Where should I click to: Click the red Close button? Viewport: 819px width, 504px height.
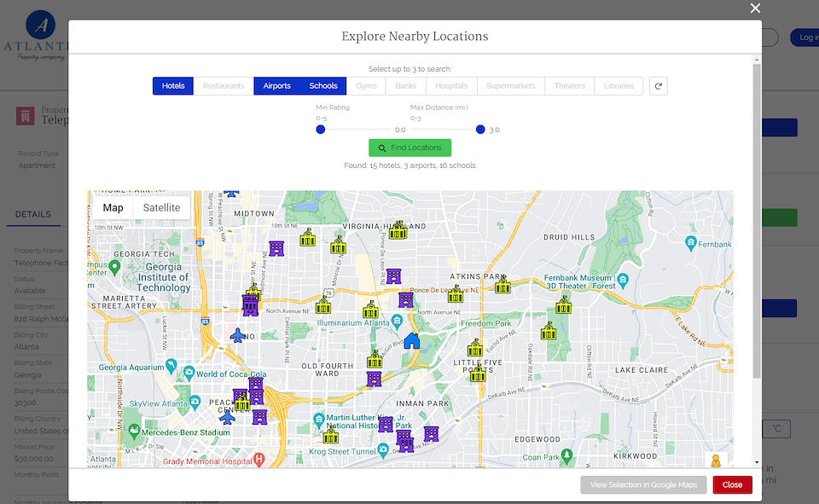pos(732,484)
